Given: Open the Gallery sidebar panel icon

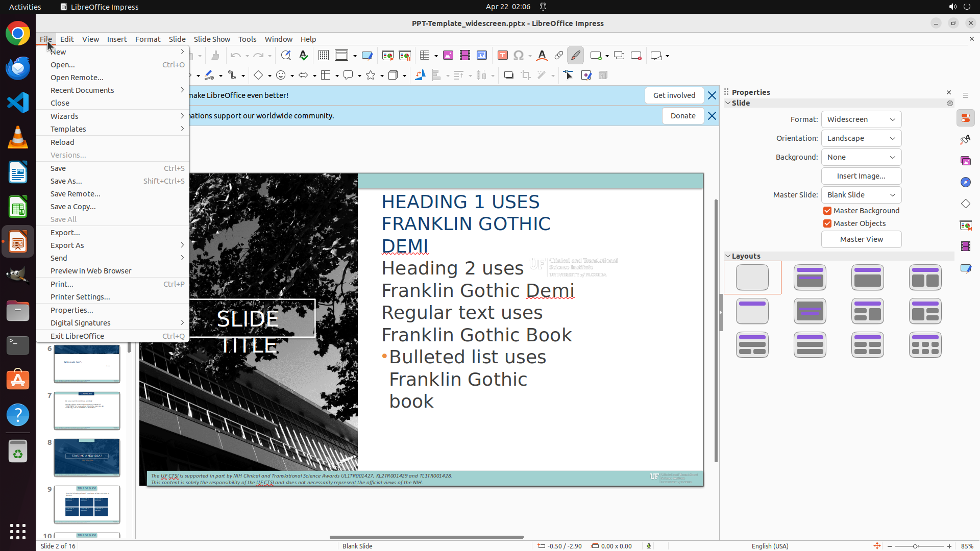Looking at the screenshot, I should click(x=966, y=161).
